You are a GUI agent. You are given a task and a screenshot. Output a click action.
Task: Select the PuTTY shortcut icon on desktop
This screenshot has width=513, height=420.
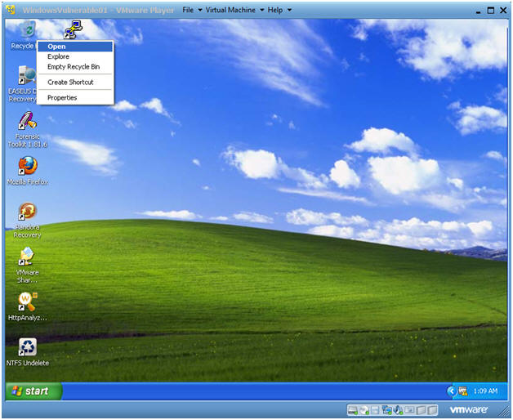tap(73, 29)
